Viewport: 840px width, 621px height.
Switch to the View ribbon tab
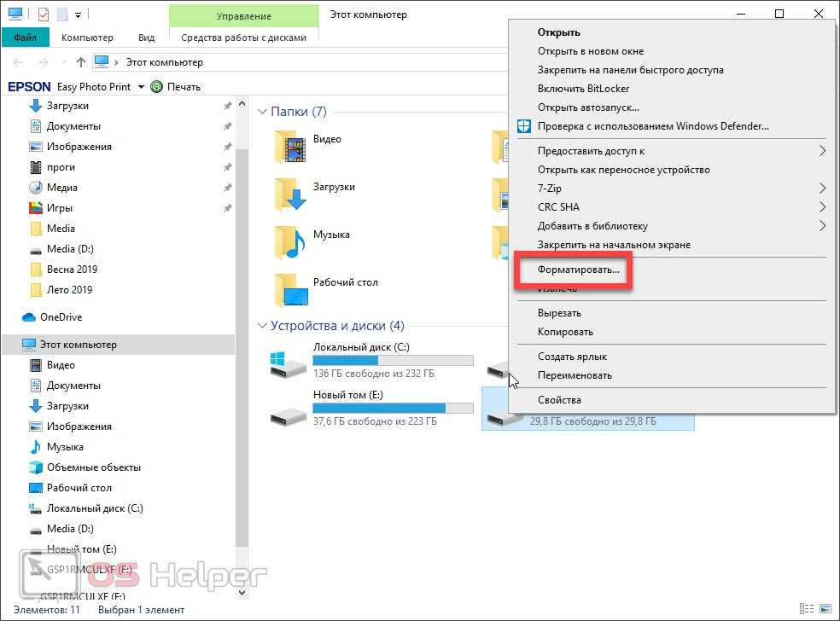(147, 38)
